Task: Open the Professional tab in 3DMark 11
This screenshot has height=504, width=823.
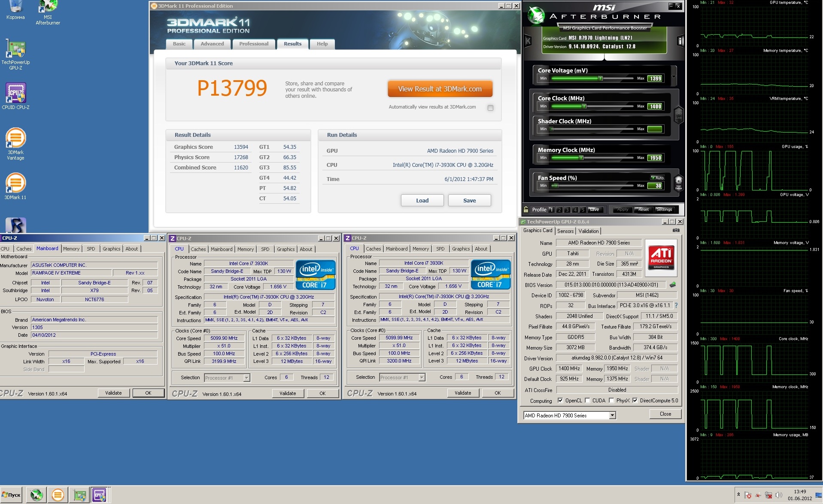Action: [x=254, y=44]
